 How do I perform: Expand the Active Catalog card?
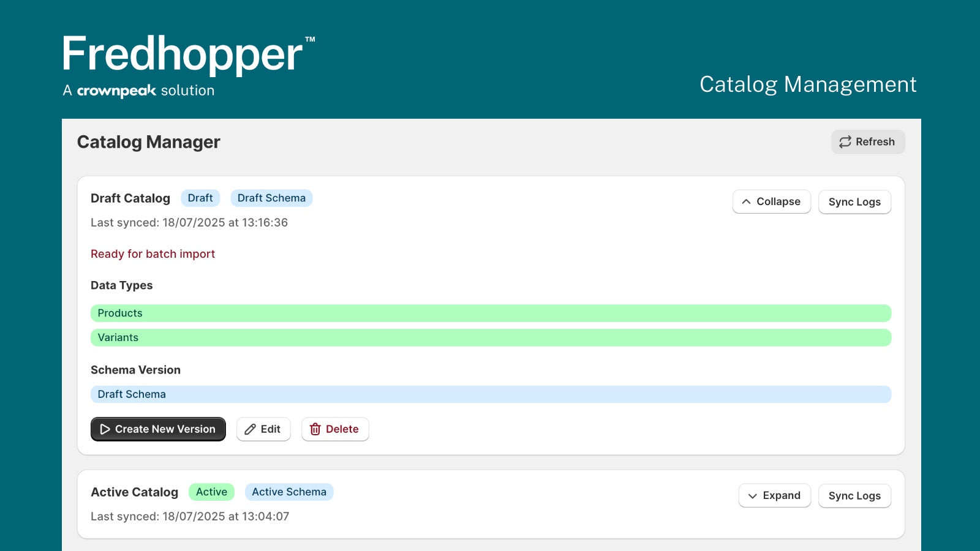pos(774,495)
